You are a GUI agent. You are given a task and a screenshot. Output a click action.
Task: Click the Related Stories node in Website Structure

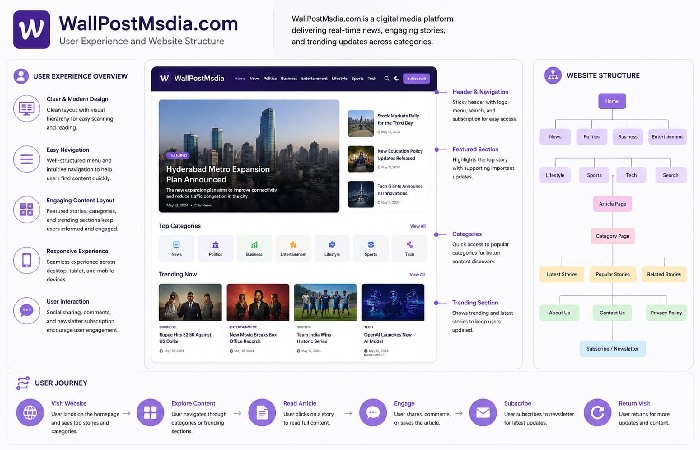coord(664,274)
